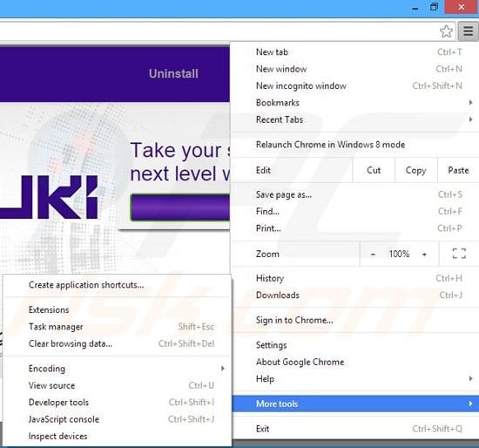
Task: Click the purple download button on webpage
Action: click(180, 207)
